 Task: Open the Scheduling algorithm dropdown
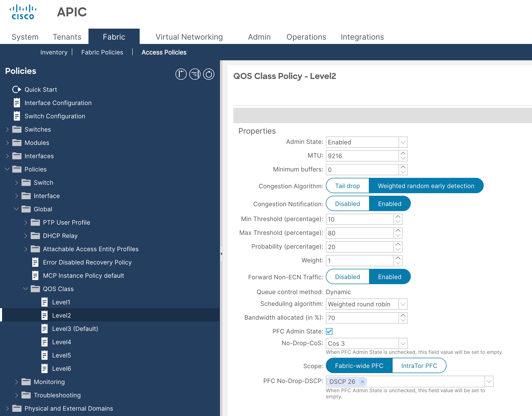click(403, 304)
